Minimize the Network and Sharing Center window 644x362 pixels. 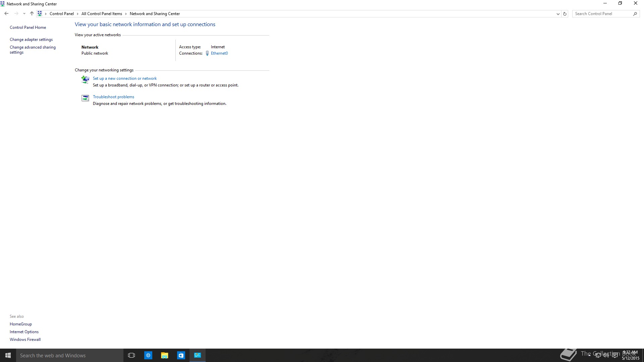pyautogui.click(x=605, y=3)
